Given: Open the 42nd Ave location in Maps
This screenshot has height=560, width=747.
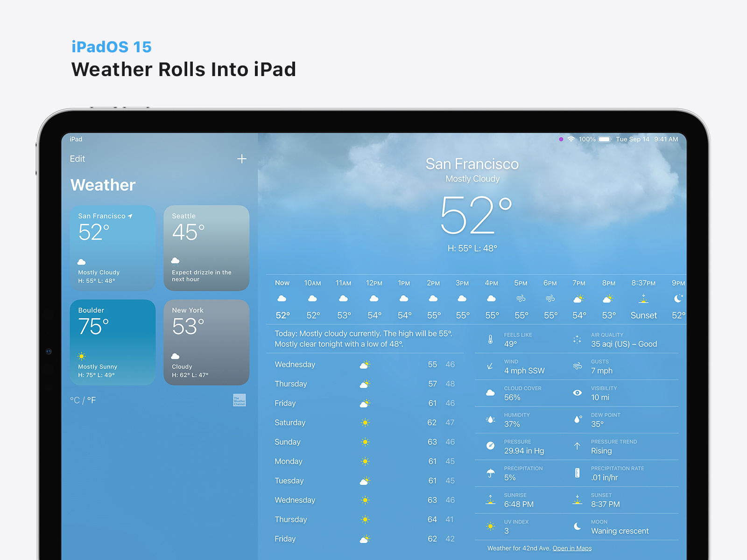Looking at the screenshot, I should (x=572, y=548).
